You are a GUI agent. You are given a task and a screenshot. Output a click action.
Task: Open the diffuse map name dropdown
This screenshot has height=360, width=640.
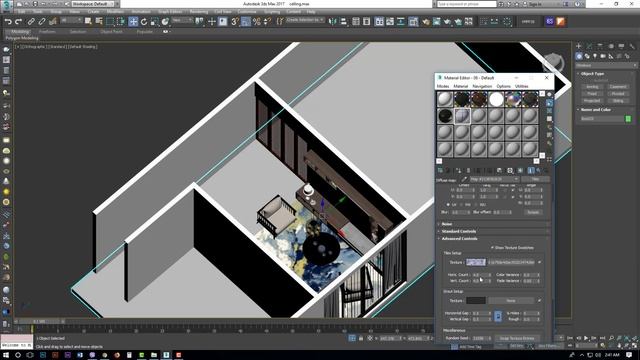click(x=494, y=179)
